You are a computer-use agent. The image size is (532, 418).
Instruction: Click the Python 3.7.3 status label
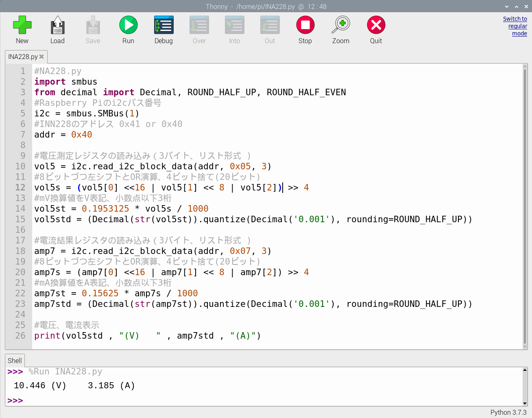(x=508, y=412)
